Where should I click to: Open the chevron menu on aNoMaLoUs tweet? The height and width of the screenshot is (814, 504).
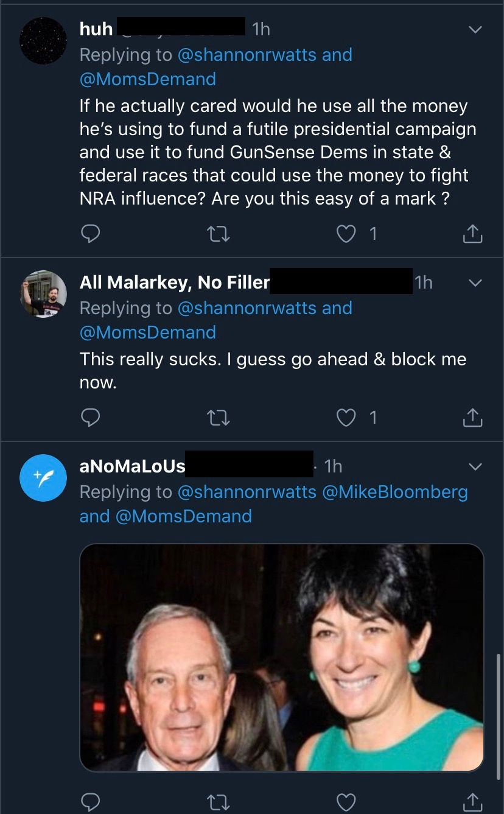point(475,467)
